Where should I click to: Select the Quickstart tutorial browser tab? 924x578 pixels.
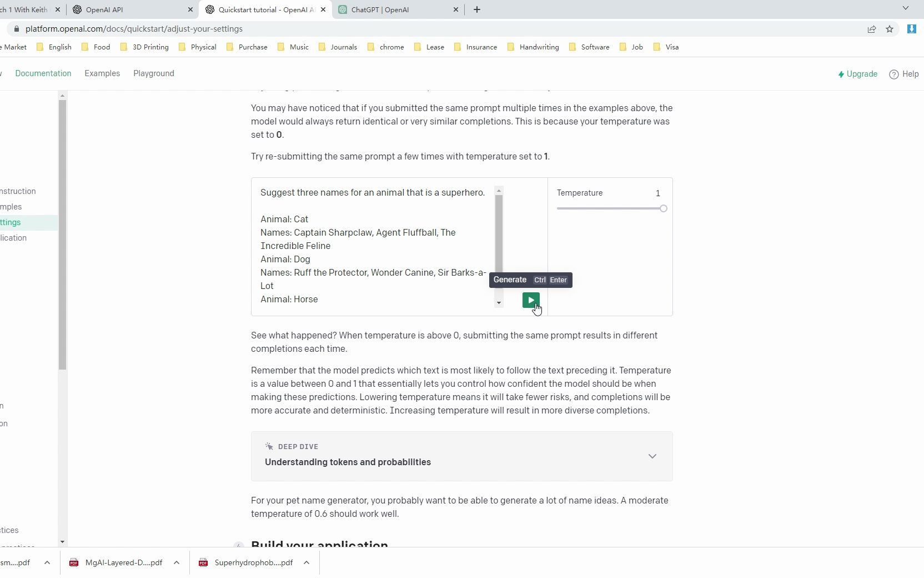(x=265, y=9)
